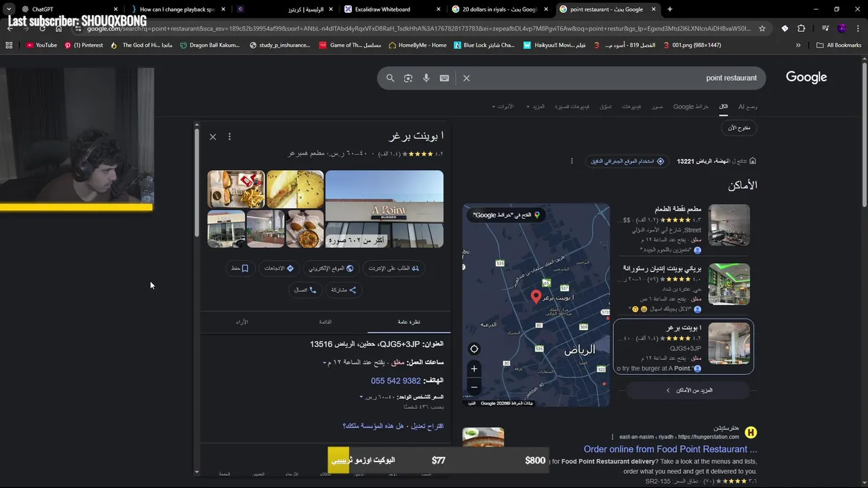Click the Order online (الطلب على الإنترنت) button
This screenshot has height=488, width=868.
click(394, 268)
